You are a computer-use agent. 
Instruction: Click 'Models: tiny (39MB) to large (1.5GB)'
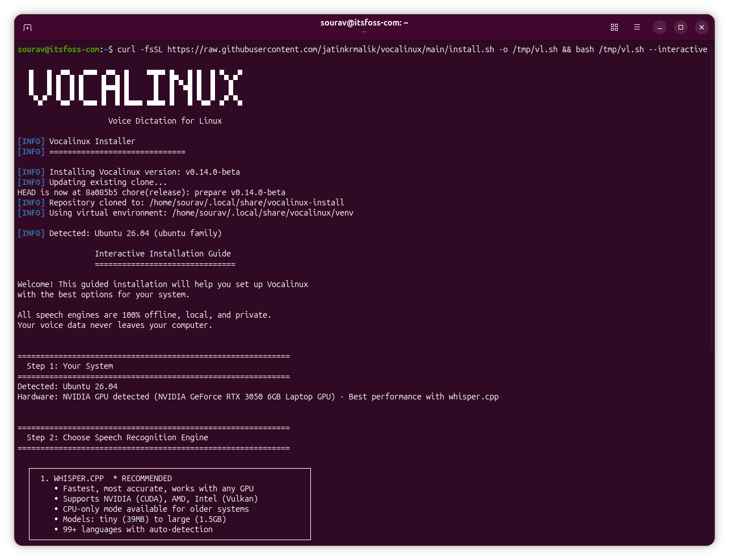(145, 519)
